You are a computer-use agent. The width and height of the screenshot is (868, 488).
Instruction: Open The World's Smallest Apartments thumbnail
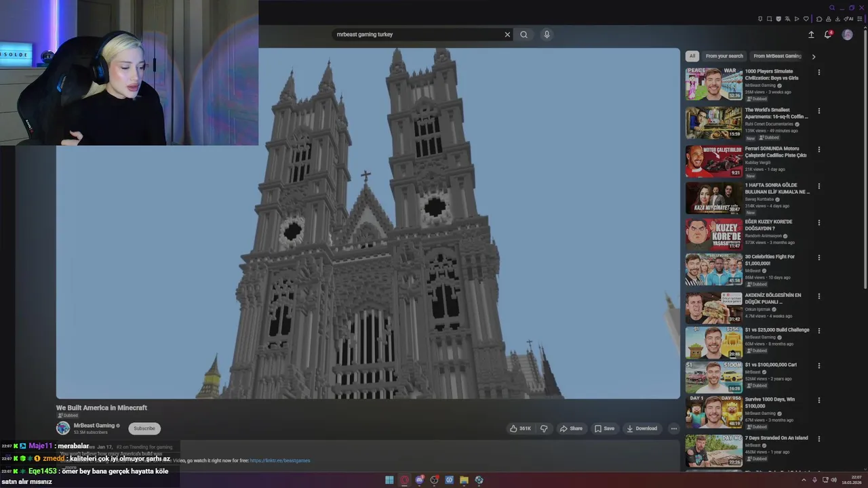click(713, 123)
